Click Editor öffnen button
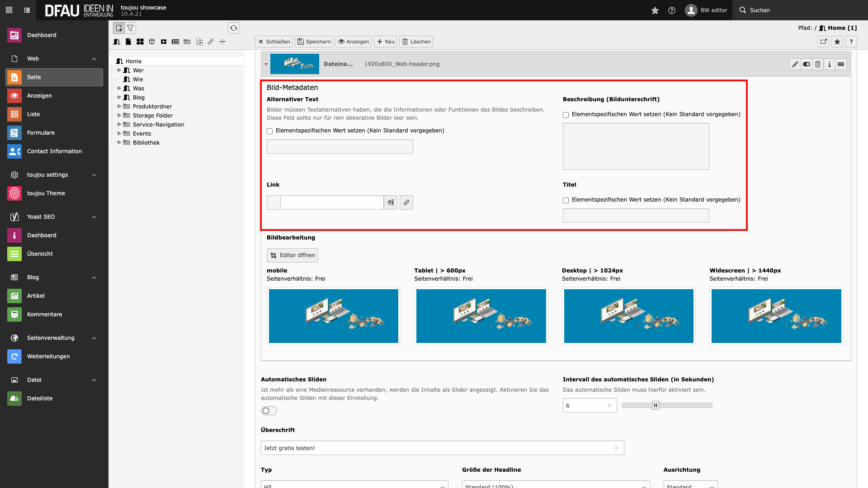 (292, 255)
